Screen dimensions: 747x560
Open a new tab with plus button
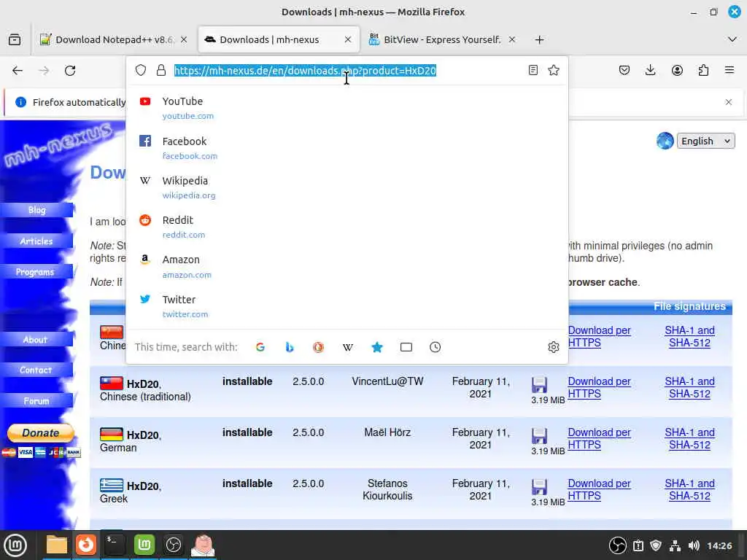pos(539,39)
